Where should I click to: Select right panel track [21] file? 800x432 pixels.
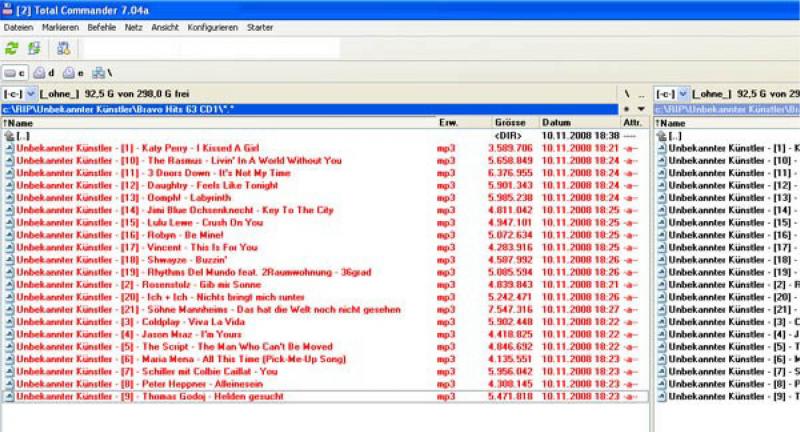[x=728, y=310]
